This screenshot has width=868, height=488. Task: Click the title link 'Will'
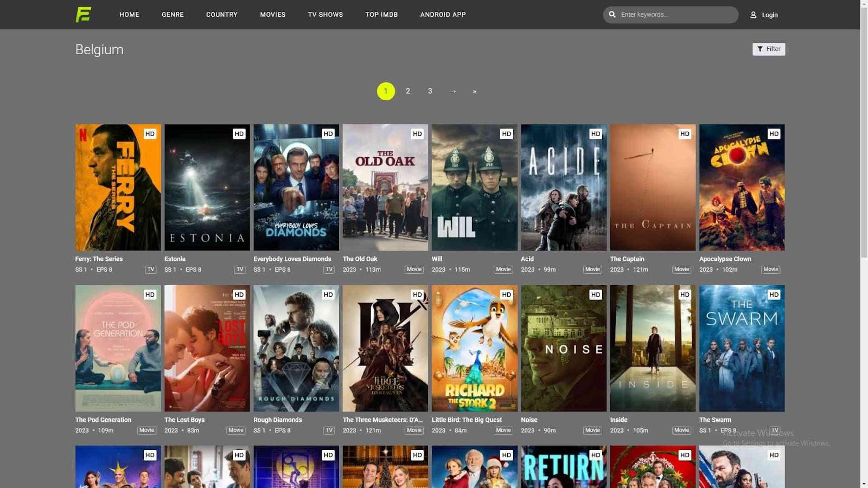[437, 259]
